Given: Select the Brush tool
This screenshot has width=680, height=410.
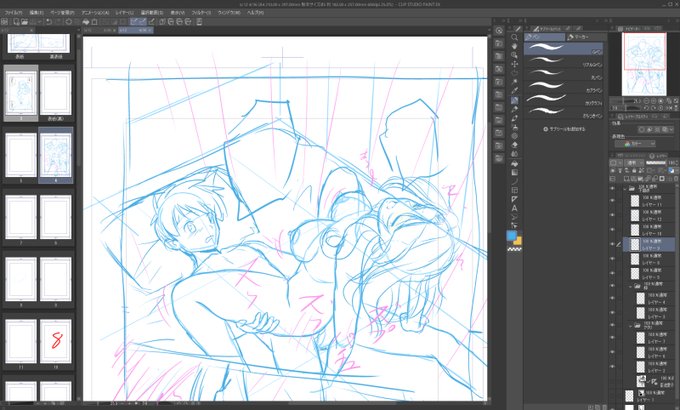Looking at the screenshot, I should click(514, 118).
